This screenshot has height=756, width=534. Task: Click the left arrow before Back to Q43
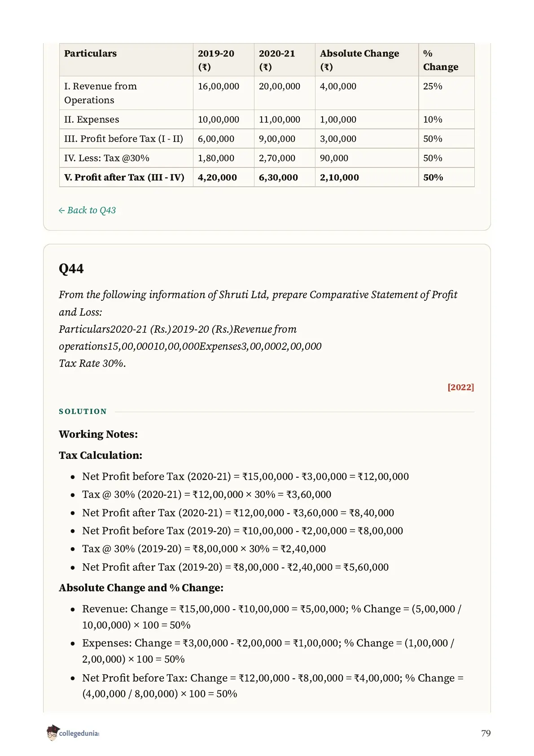pyautogui.click(x=61, y=211)
